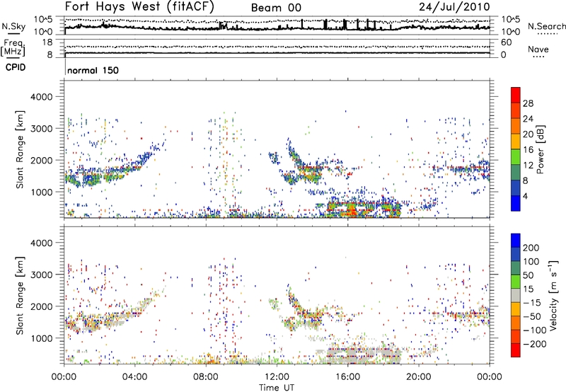This screenshot has width=566, height=392.
Task: Click 'Slant Range [km]' label of power panel
Action: pos(20,149)
